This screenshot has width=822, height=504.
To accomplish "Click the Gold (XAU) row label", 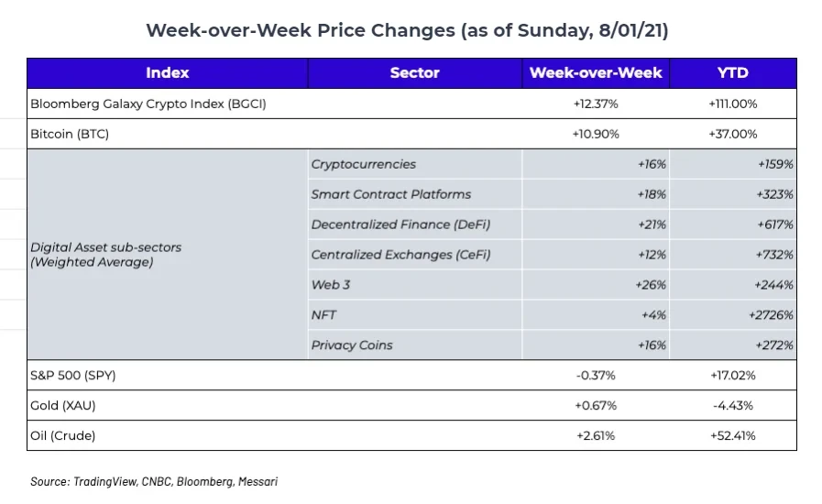I will (x=62, y=406).
